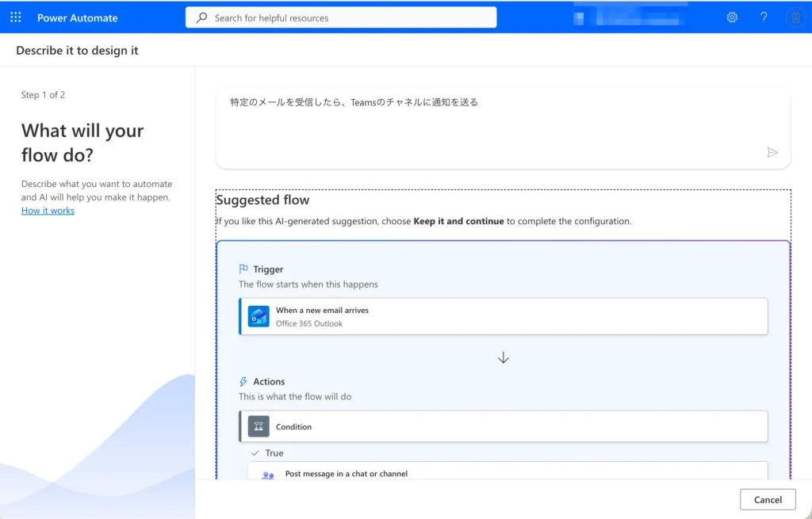Submit the prompt with the send arrow
Viewport: 812px width, 519px height.
pos(772,153)
